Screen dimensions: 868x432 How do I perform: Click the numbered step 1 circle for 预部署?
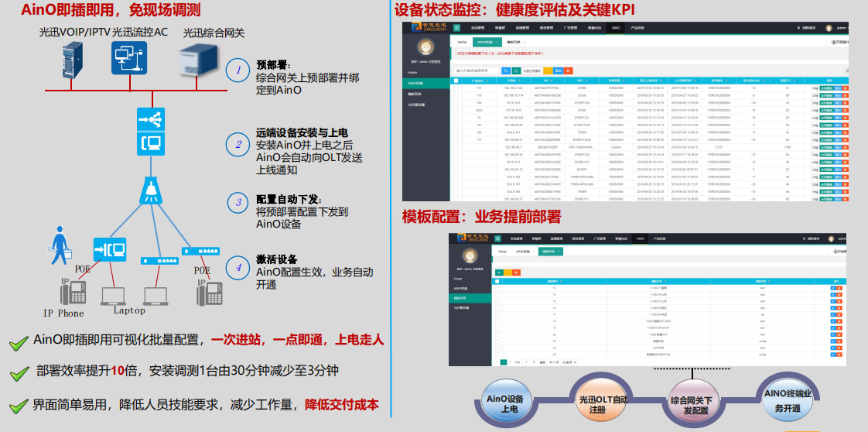[x=238, y=70]
